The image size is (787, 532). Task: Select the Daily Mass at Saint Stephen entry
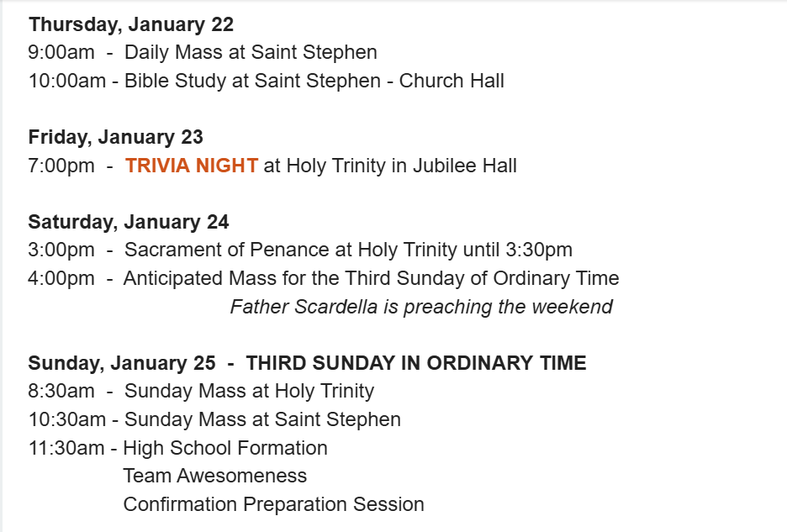[x=251, y=52]
